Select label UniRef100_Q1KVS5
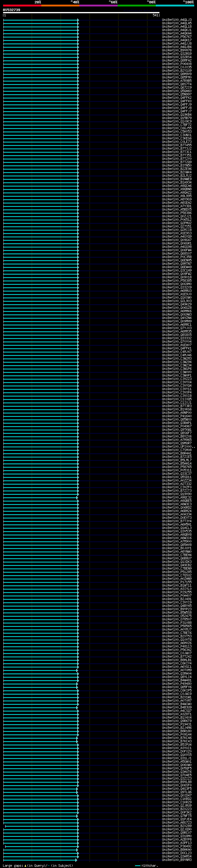 177,754
